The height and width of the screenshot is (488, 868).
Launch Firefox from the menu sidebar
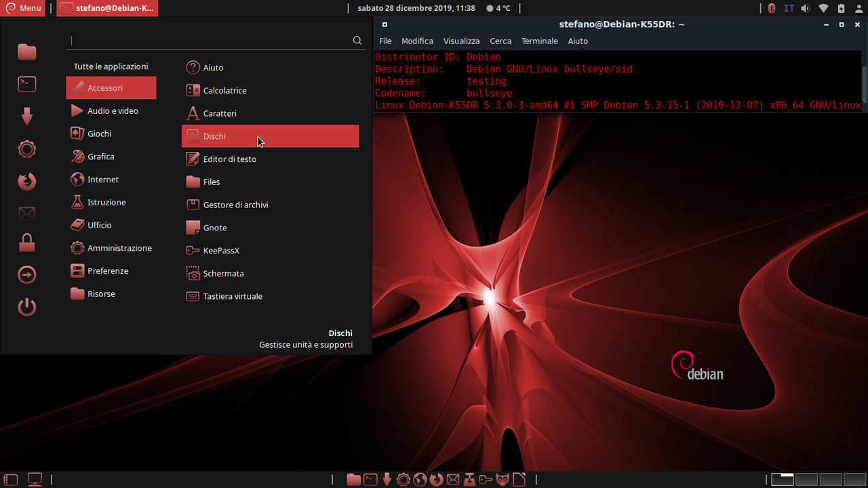click(27, 181)
